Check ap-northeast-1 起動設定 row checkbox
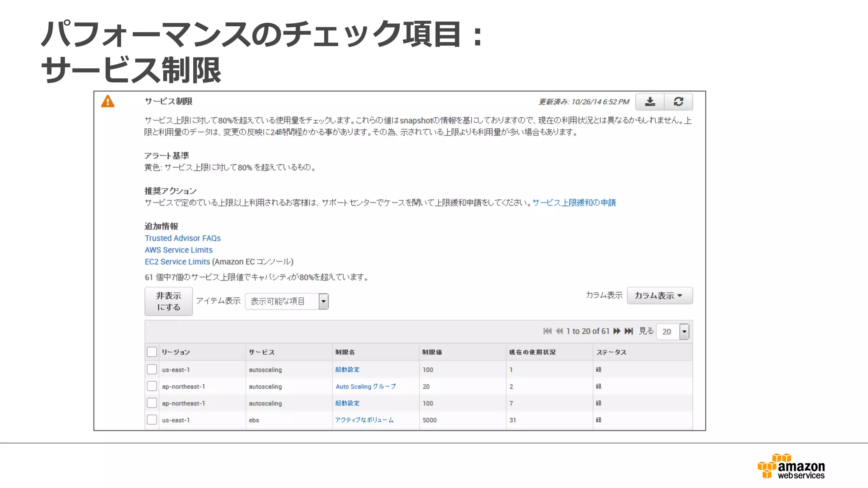Image resolution: width=868 pixels, height=488 pixels. pos(152,403)
